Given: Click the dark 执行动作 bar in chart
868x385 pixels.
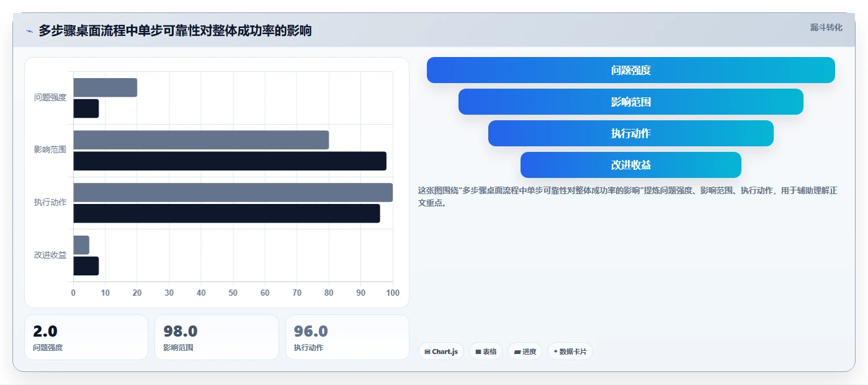Looking at the screenshot, I should 227,213.
